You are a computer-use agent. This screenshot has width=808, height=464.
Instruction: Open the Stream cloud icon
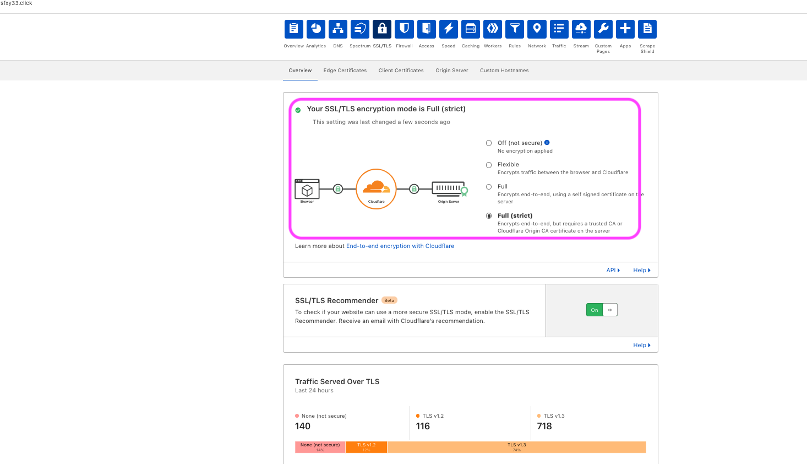(x=581, y=29)
